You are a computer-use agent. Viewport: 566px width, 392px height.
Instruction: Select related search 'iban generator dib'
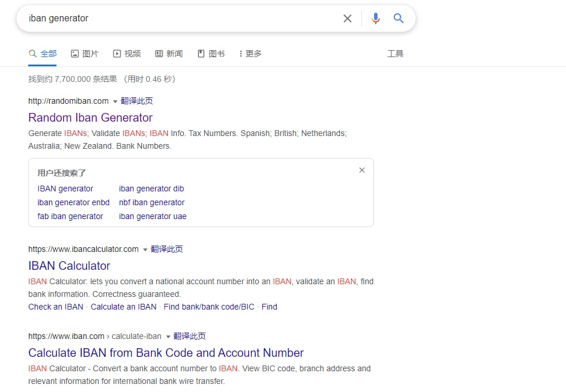tap(151, 189)
